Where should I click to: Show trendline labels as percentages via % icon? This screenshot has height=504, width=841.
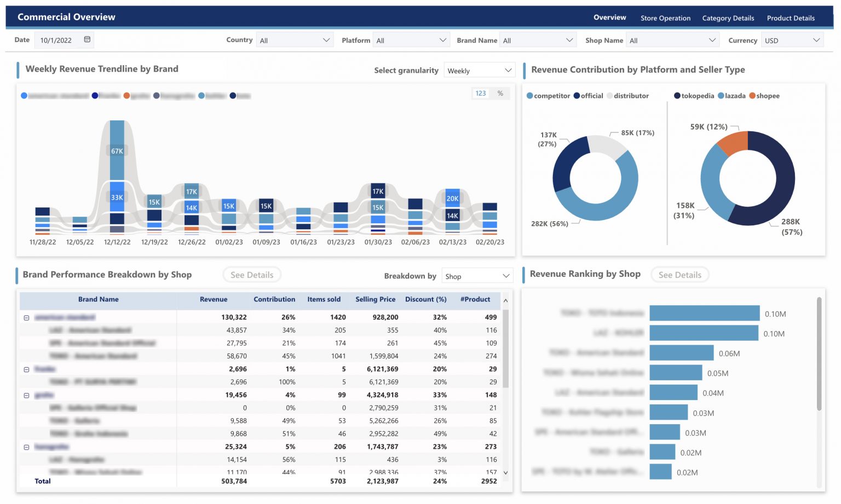click(x=500, y=93)
